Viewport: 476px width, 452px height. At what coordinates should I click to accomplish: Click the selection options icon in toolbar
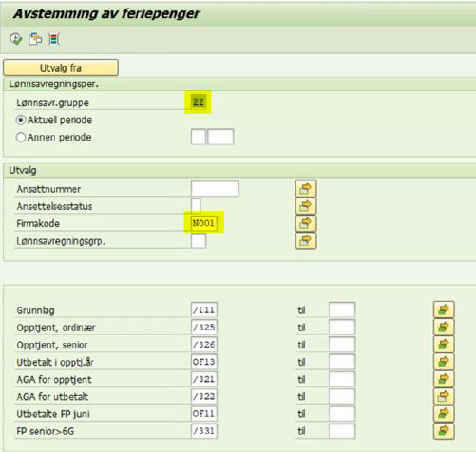click(x=53, y=39)
